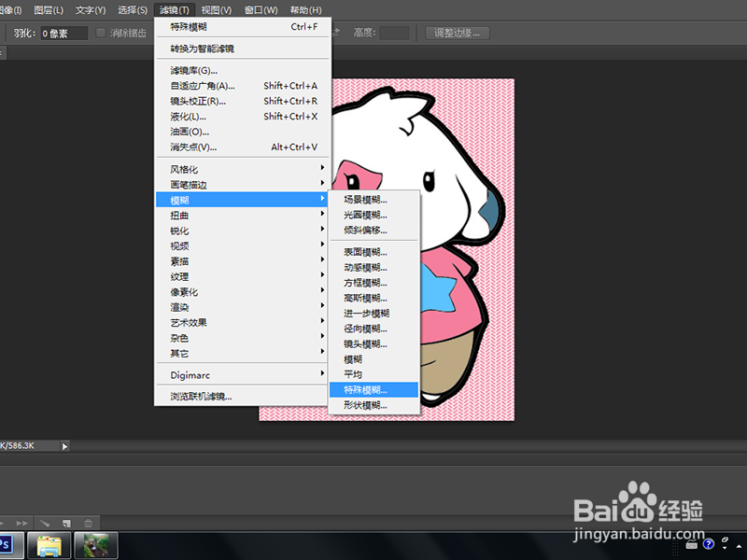Expand the 素描 submenu
Image resolution: width=747 pixels, height=560 pixels.
point(243,261)
